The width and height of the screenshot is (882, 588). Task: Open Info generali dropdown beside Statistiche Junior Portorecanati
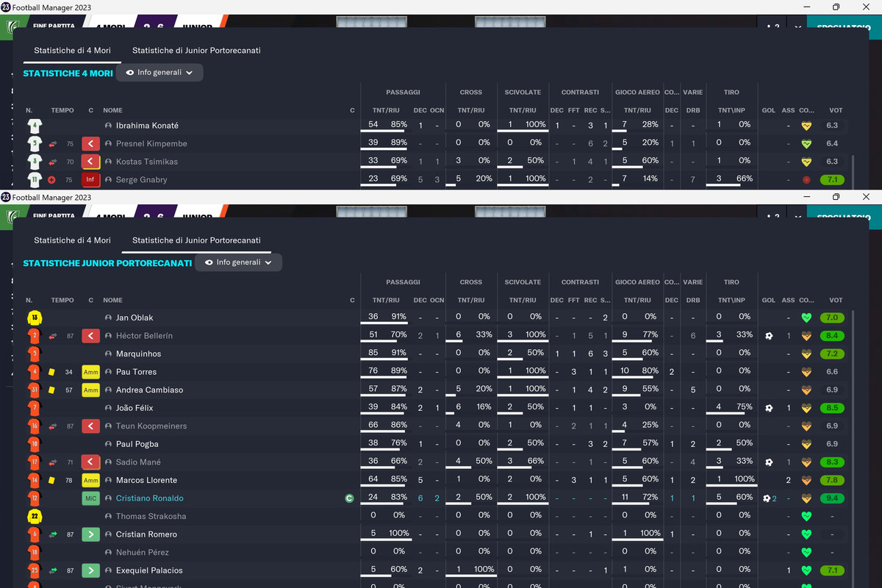click(238, 262)
